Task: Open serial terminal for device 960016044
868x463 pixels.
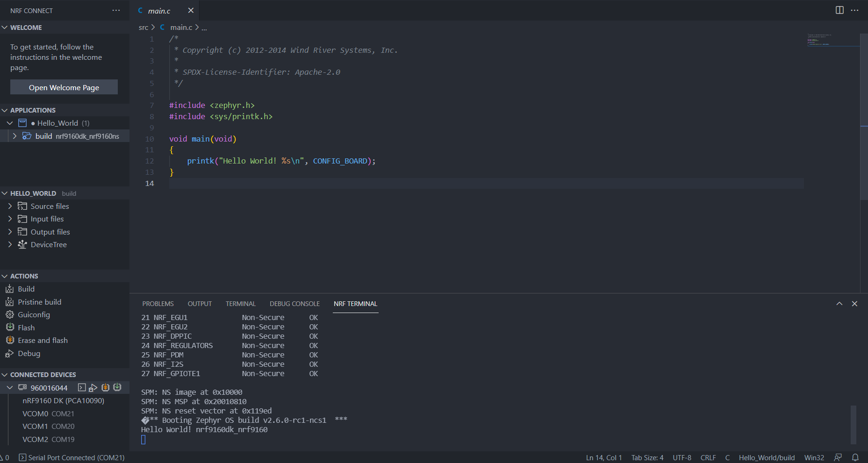Action: click(82, 387)
